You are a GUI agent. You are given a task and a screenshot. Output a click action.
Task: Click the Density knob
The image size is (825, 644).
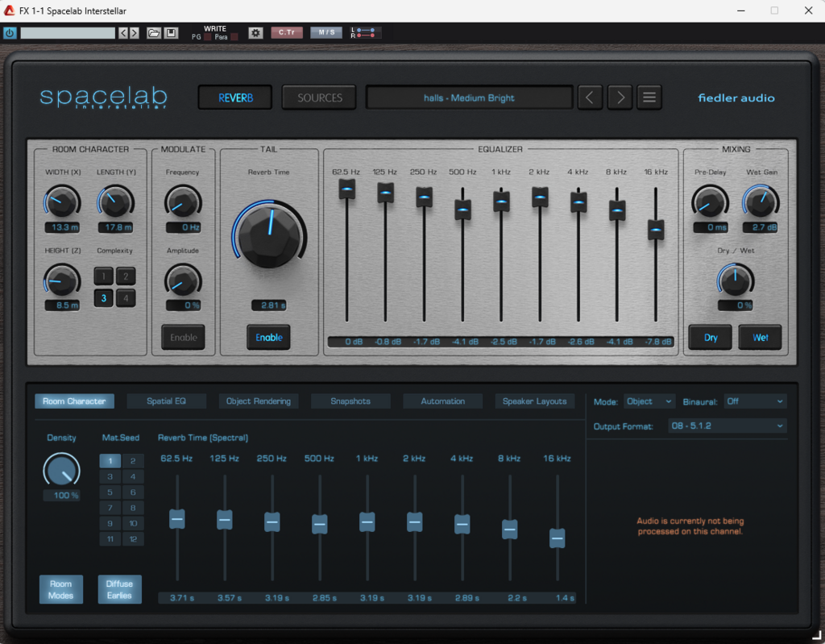[61, 470]
